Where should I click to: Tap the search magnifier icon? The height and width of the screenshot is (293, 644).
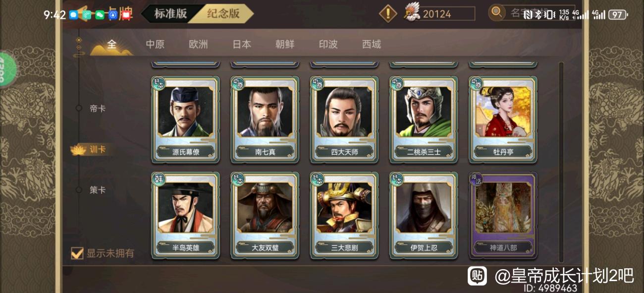[x=496, y=12]
